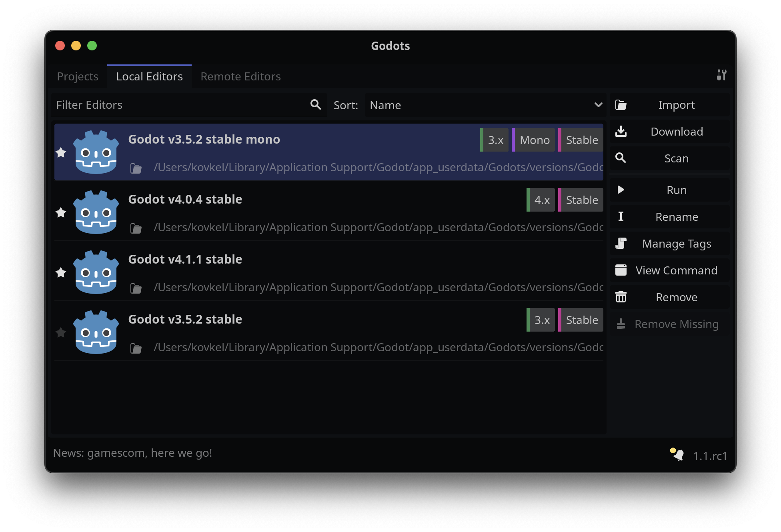Switch to the Projects tab
The image size is (781, 532).
click(x=78, y=76)
